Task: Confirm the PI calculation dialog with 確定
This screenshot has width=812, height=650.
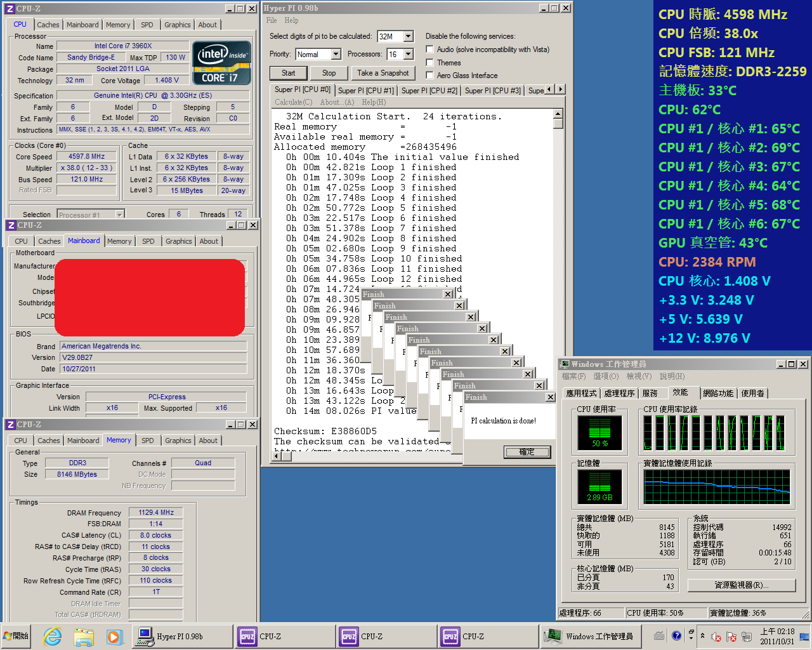Action: tap(527, 452)
